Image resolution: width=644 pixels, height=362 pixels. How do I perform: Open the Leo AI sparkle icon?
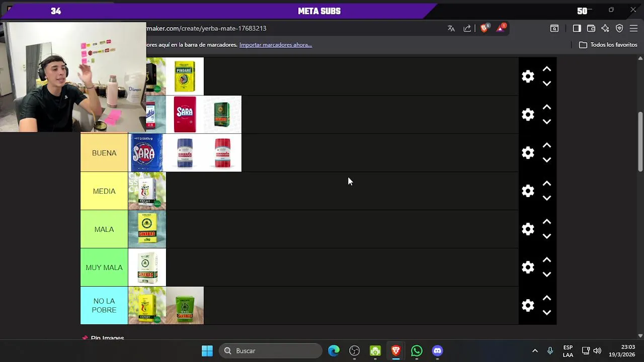point(605,29)
